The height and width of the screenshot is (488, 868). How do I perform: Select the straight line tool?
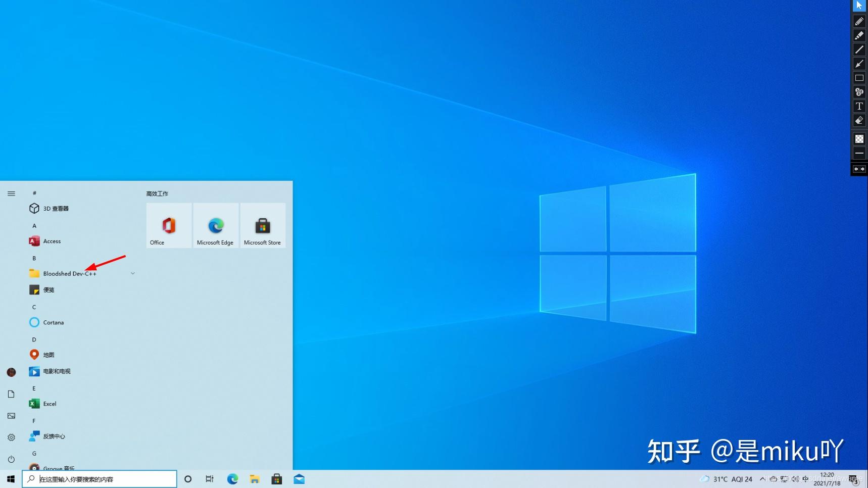click(x=859, y=50)
